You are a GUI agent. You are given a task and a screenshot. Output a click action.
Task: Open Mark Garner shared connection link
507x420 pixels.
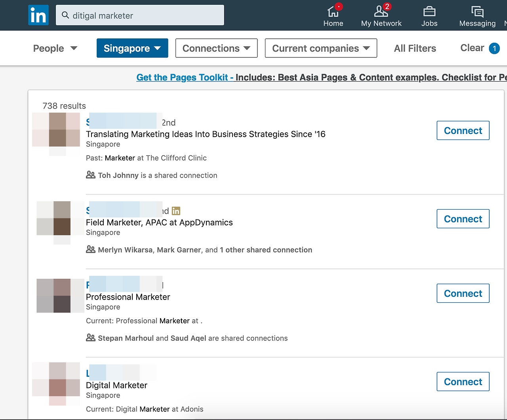point(179,250)
